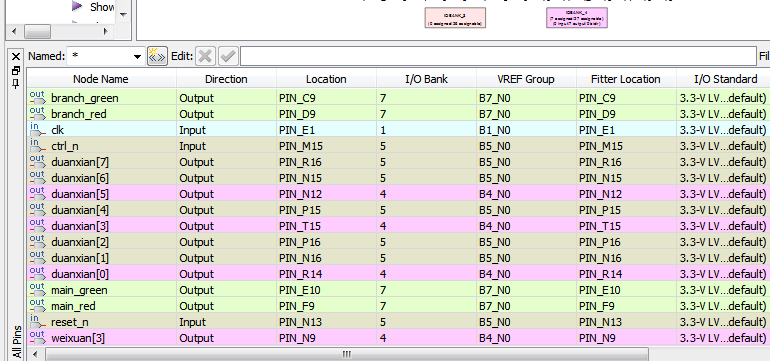Click VREF Group cell B1_N0
The height and width of the screenshot is (361, 770).
point(526,130)
